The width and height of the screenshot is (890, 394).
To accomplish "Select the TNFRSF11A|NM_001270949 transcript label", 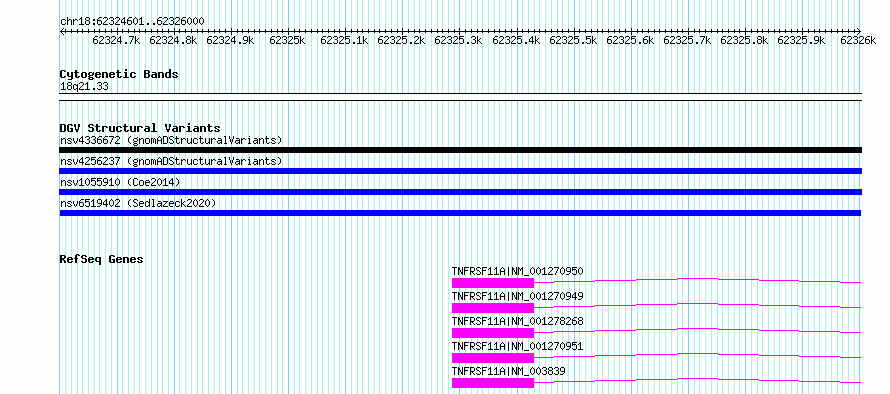I will pos(518,296).
